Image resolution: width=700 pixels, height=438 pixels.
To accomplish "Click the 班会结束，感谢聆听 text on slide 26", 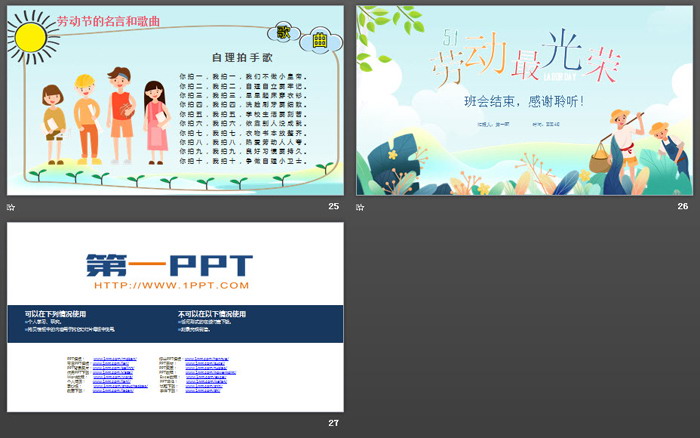I will pyautogui.click(x=524, y=101).
